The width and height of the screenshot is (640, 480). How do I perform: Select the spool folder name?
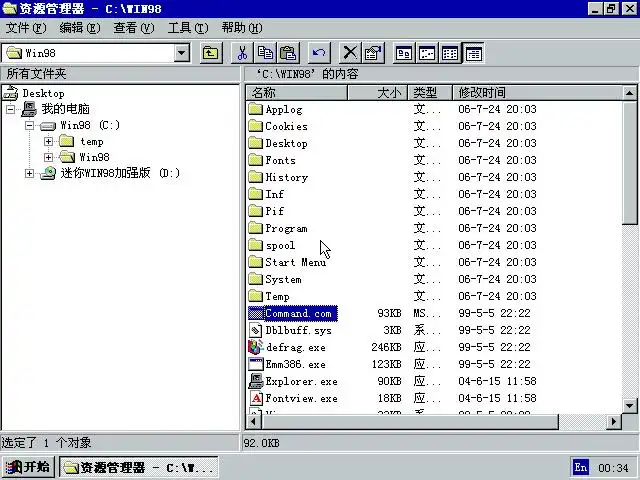click(x=280, y=245)
